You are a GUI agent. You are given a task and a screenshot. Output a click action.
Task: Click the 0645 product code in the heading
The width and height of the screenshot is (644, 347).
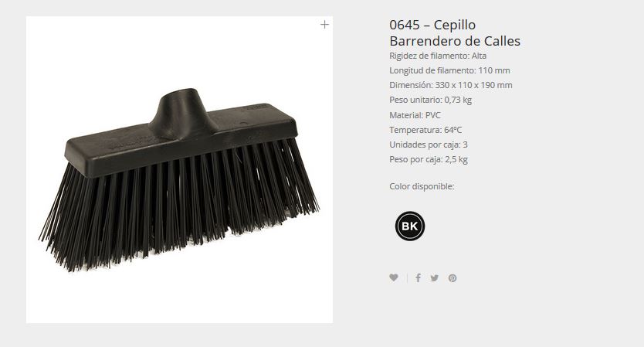pyautogui.click(x=404, y=25)
